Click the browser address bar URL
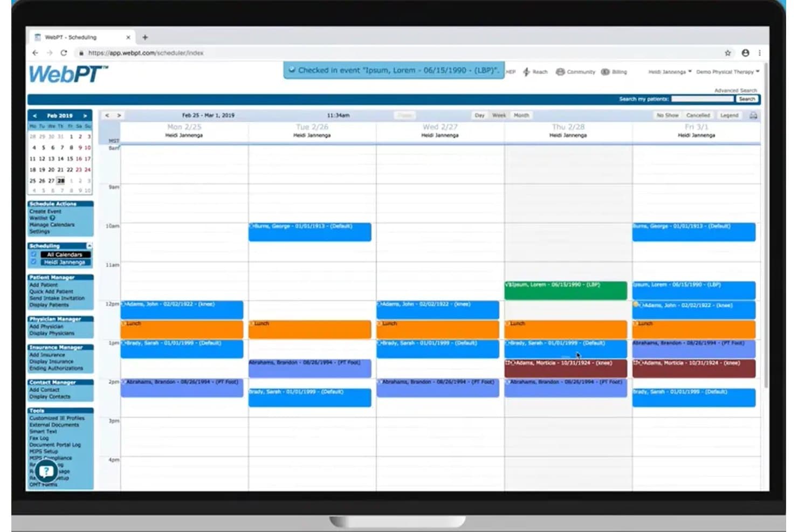 (146, 53)
